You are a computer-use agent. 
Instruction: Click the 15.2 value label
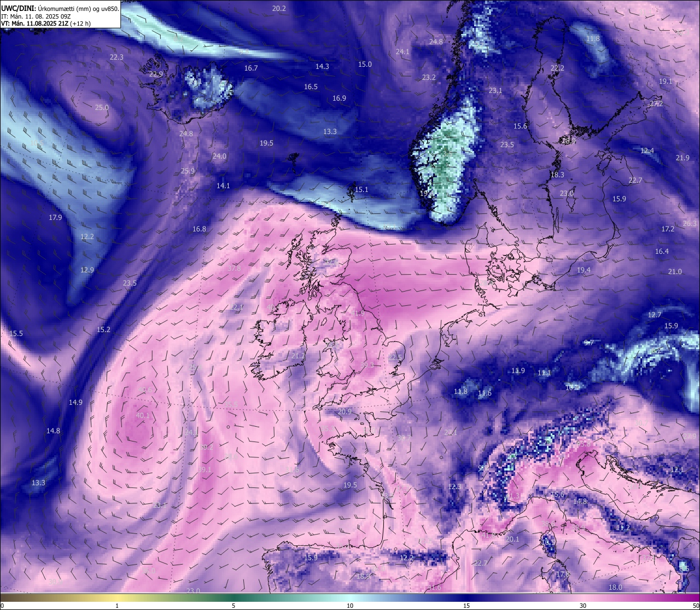click(x=103, y=330)
